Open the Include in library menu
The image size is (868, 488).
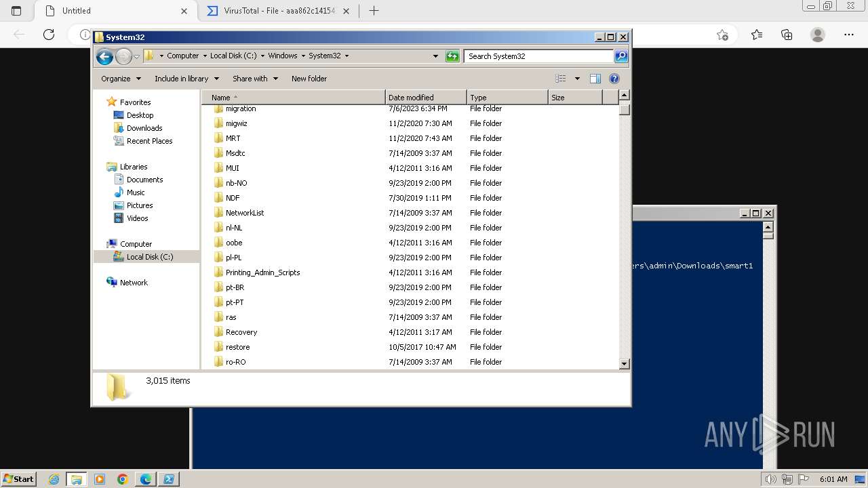coord(186,79)
